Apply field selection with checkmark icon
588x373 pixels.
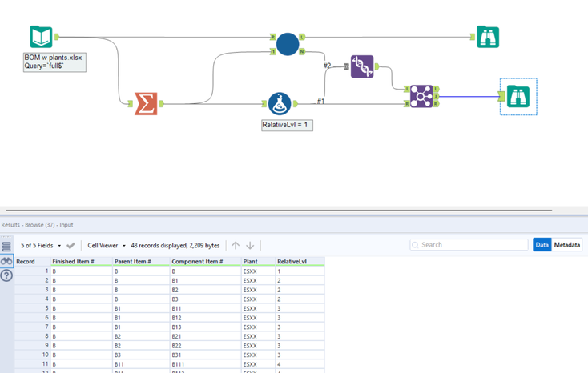click(x=70, y=246)
